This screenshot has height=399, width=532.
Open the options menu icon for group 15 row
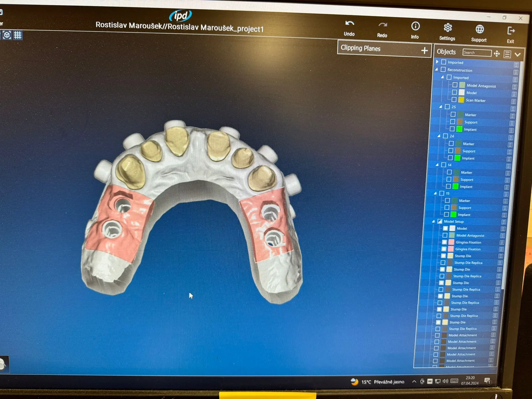click(x=505, y=194)
